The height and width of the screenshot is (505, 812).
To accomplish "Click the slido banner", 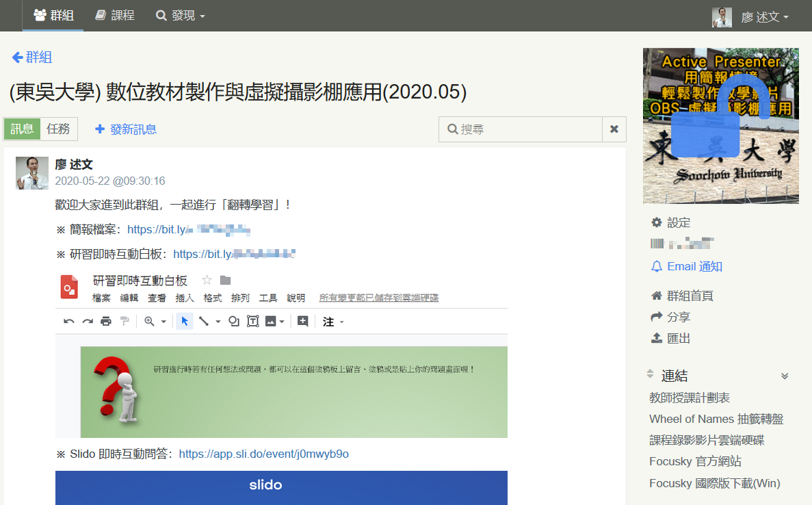I will tap(281, 487).
